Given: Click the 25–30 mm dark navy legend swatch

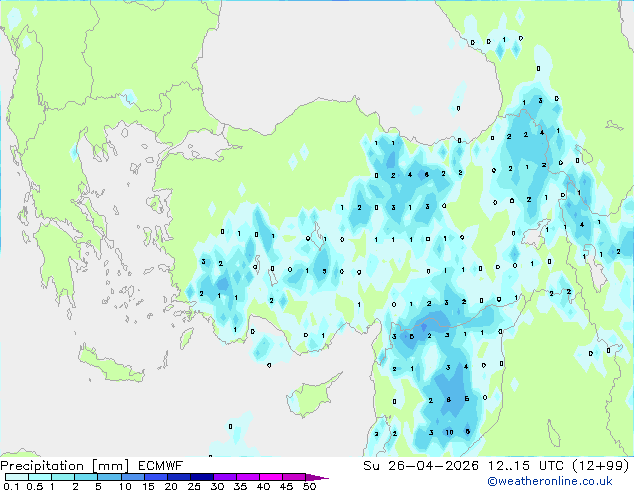Looking at the screenshot, I should coord(201,477).
